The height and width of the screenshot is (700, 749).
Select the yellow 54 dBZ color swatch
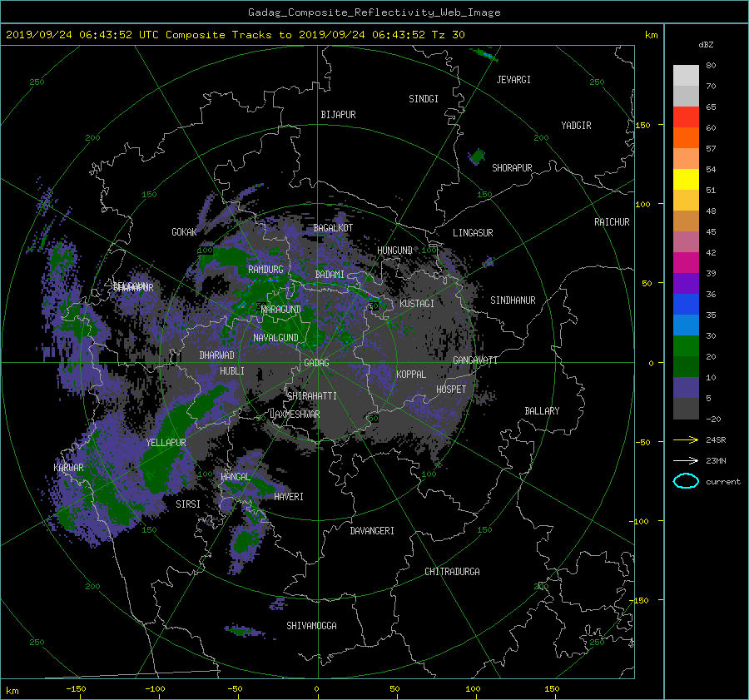pyautogui.click(x=686, y=179)
